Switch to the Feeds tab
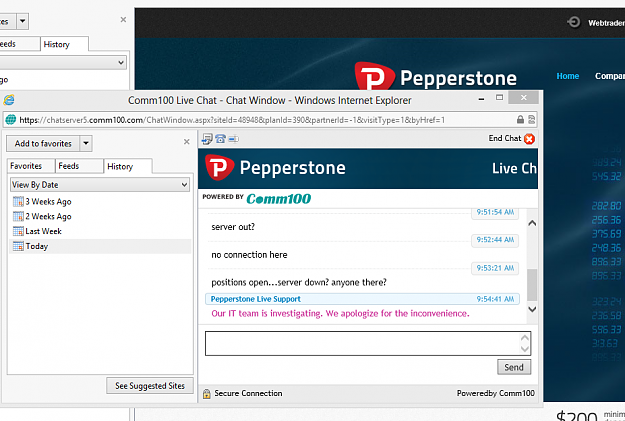625x421 pixels. coord(79,166)
